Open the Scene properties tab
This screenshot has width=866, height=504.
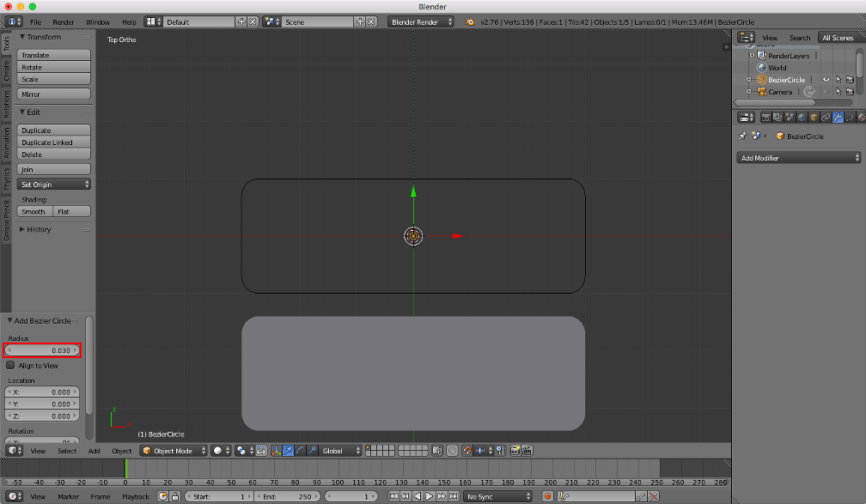pos(790,117)
